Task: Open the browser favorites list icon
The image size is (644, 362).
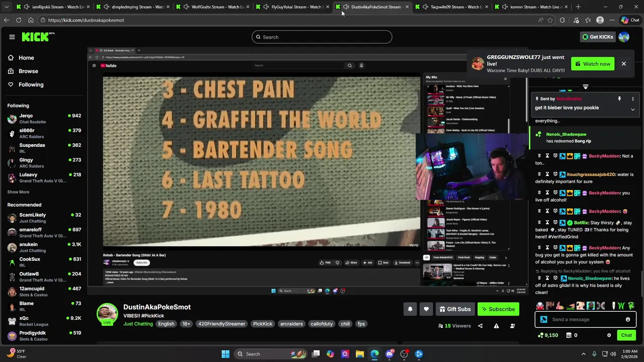Action: pos(588,20)
